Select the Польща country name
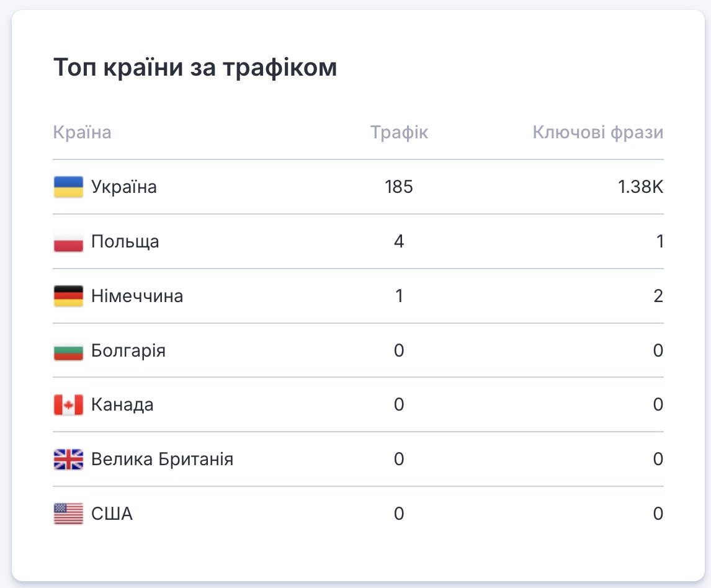711x588 pixels. point(125,241)
